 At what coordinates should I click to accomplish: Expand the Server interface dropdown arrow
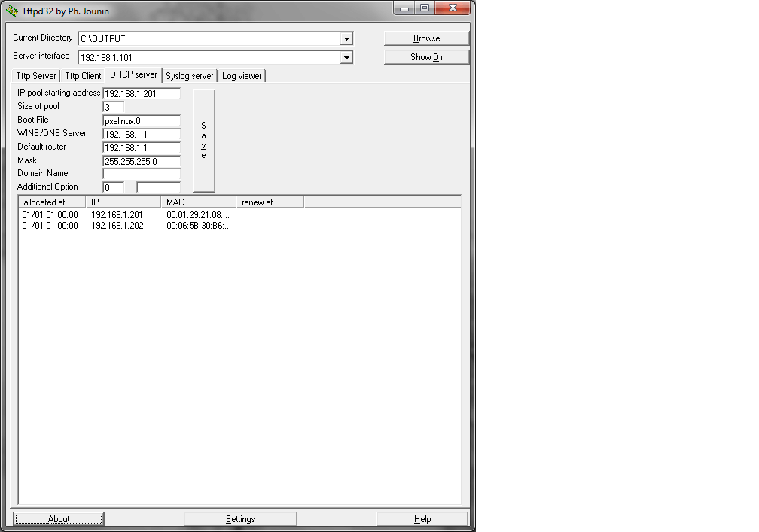pyautogui.click(x=346, y=57)
